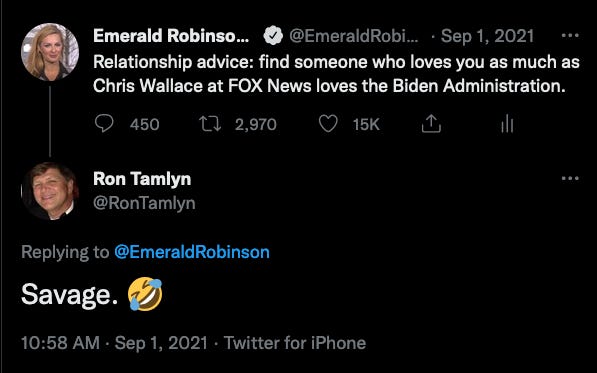
Task: Click the reply speech bubble icon
Action: (104, 124)
